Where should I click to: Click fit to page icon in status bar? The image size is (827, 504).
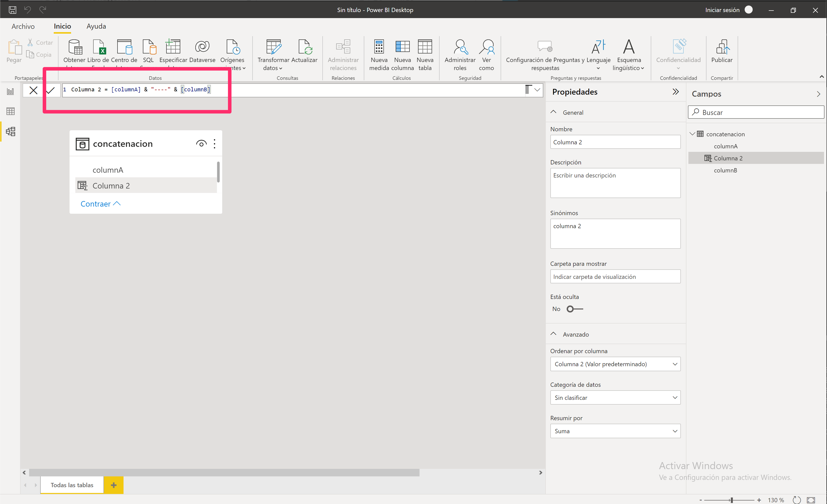pyautogui.click(x=811, y=500)
